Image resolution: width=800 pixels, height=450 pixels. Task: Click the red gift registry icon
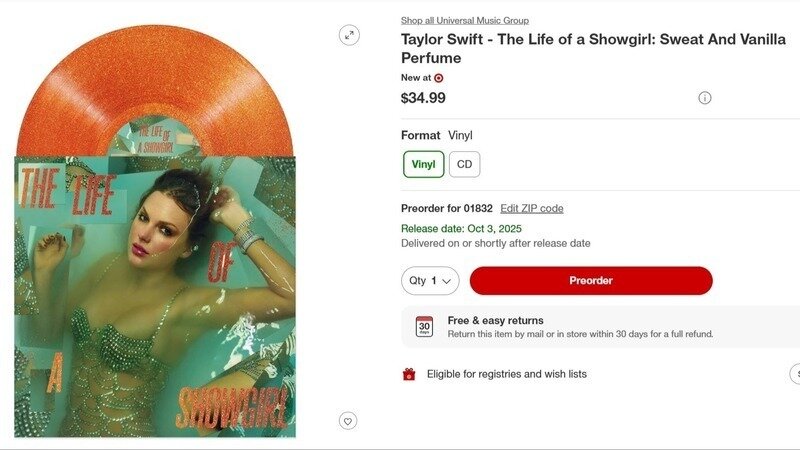pyautogui.click(x=409, y=374)
